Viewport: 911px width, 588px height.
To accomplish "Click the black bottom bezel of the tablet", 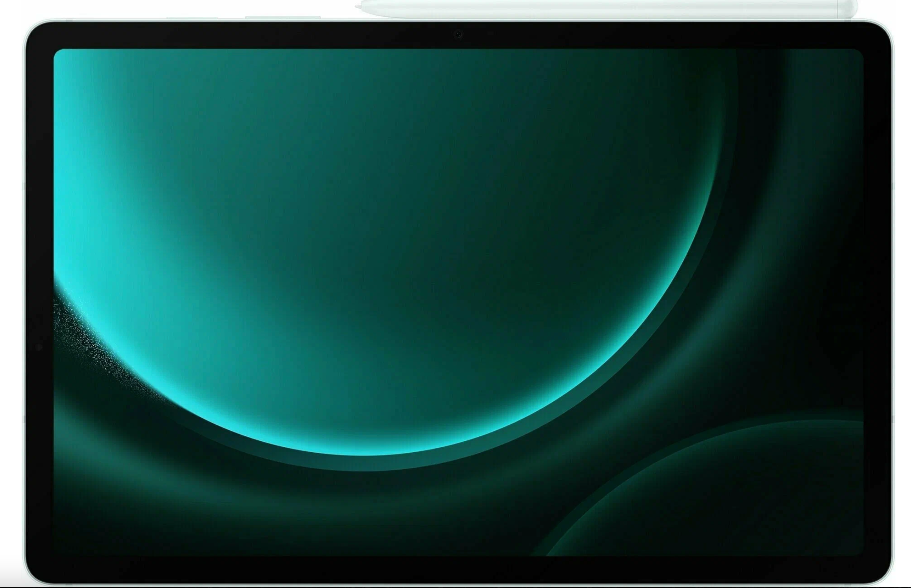I will coord(455,568).
